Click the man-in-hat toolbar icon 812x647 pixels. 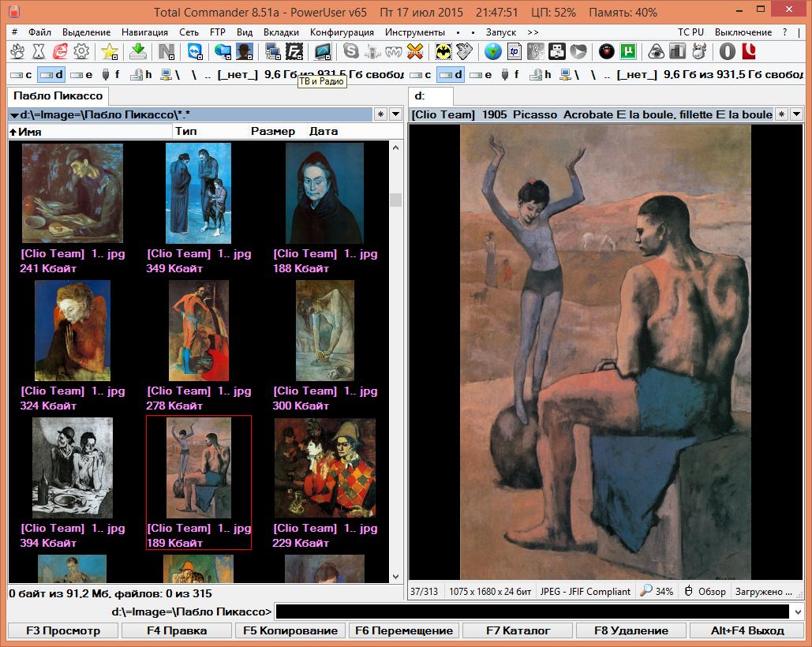245,51
